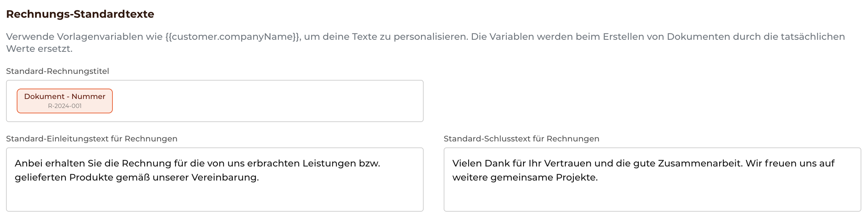Viewport: 868px width, 222px height.
Task: Click the Rechnungs-Standardtexte heading
Action: 80,14
